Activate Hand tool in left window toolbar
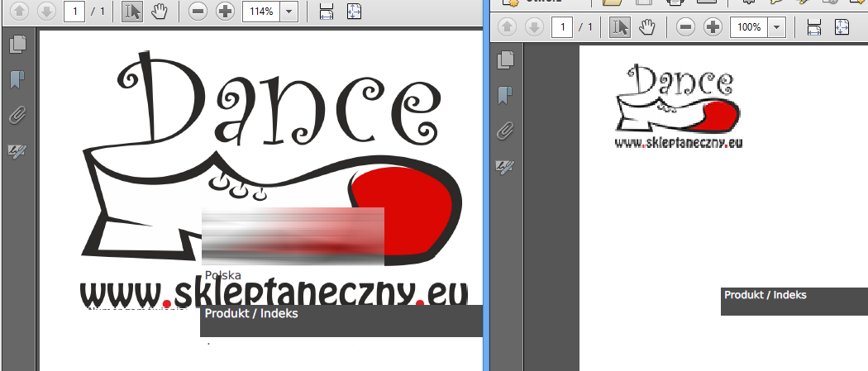 coord(159,12)
